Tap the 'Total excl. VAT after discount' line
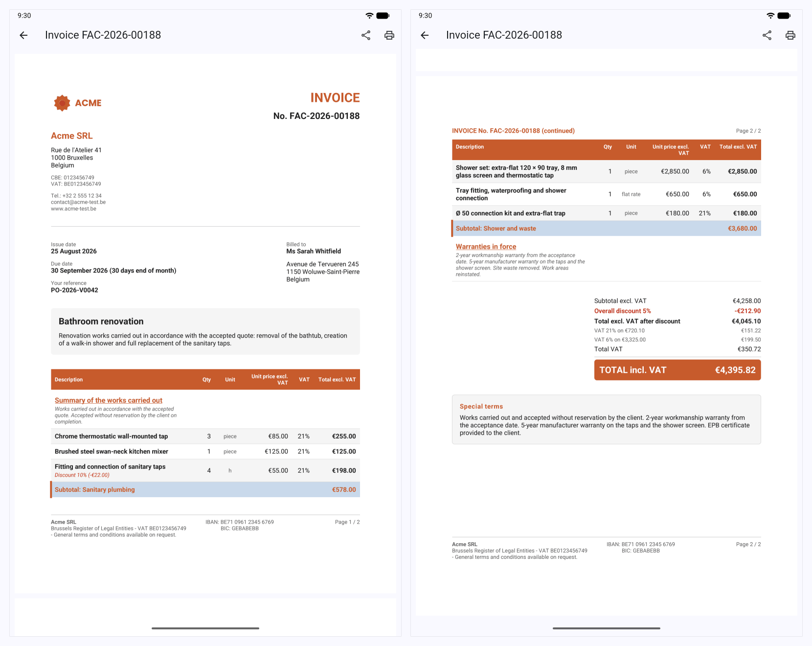 (x=677, y=322)
